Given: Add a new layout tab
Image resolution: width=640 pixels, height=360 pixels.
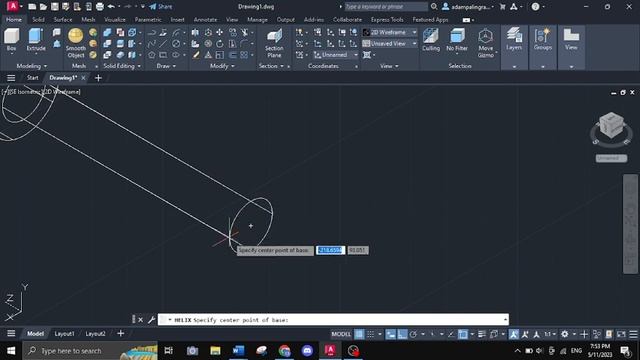Looking at the screenshot, I should (120, 334).
